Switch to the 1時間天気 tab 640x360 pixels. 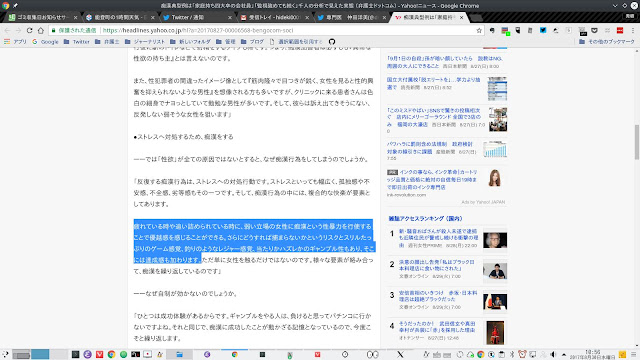(120, 17)
